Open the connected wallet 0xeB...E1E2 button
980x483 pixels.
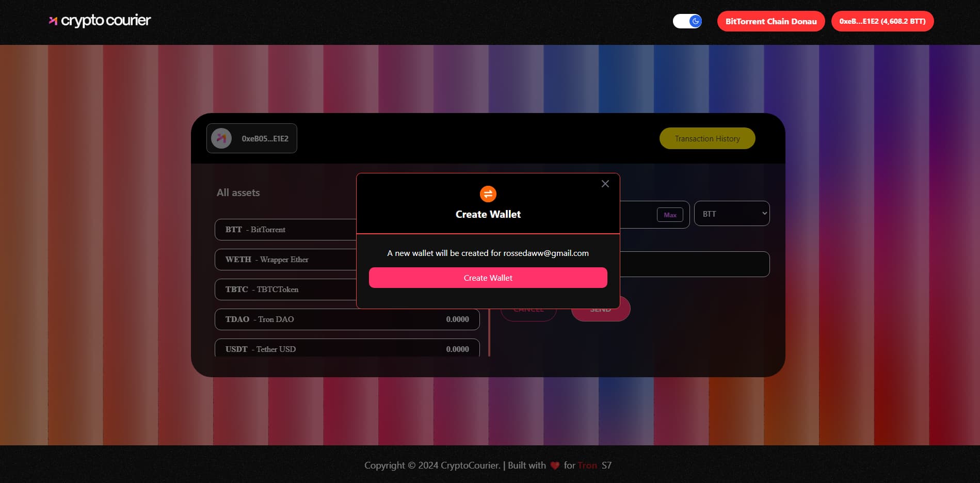click(882, 21)
